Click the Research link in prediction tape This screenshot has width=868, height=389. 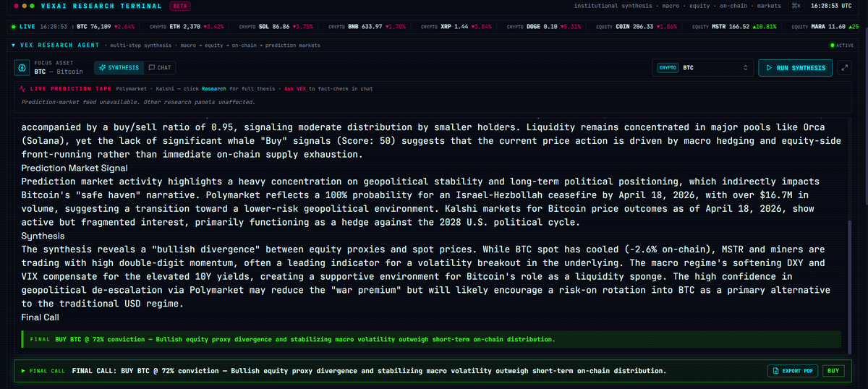(x=213, y=88)
